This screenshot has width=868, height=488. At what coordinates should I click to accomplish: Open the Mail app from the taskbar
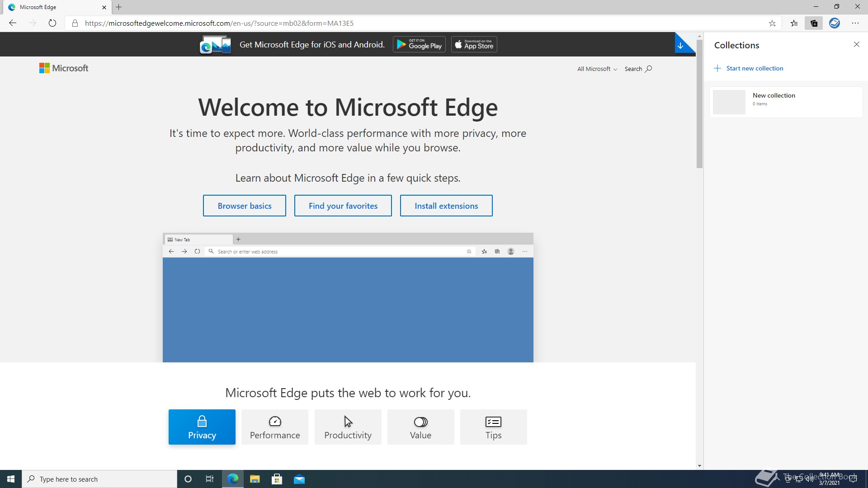(299, 479)
